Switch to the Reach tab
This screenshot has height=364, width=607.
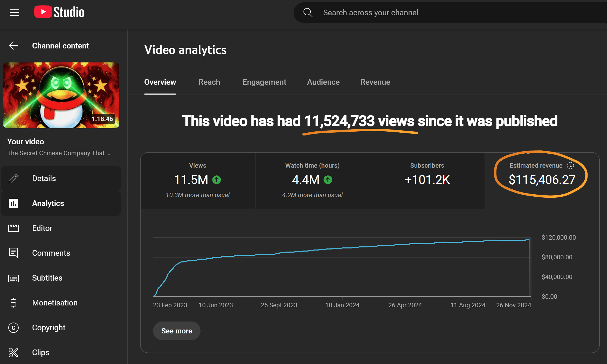[209, 82]
